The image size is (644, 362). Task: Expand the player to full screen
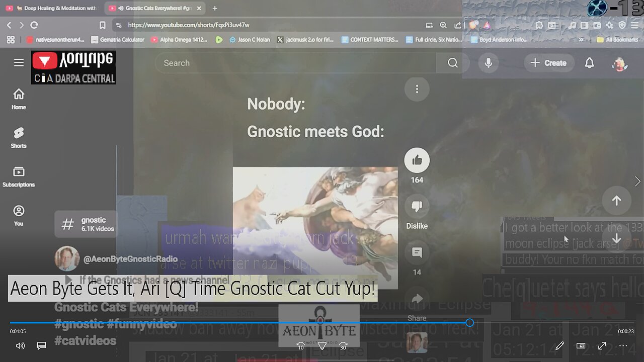click(x=602, y=346)
